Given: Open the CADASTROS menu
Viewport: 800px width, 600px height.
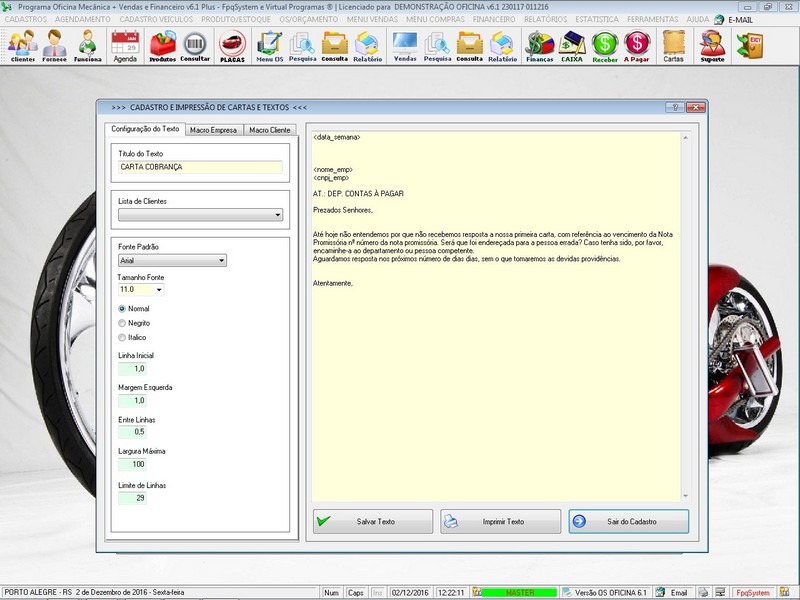Looking at the screenshot, I should point(26,19).
